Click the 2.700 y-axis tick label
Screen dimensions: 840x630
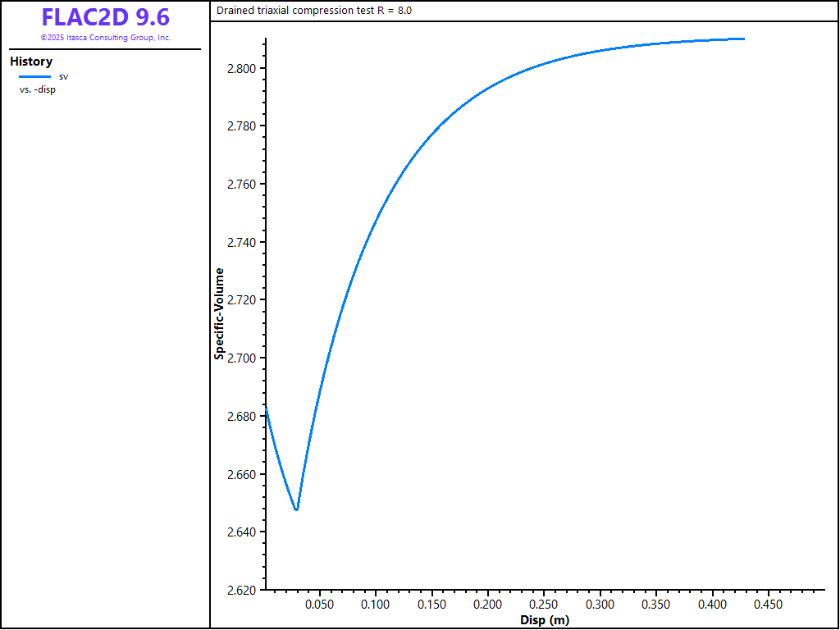coord(241,358)
